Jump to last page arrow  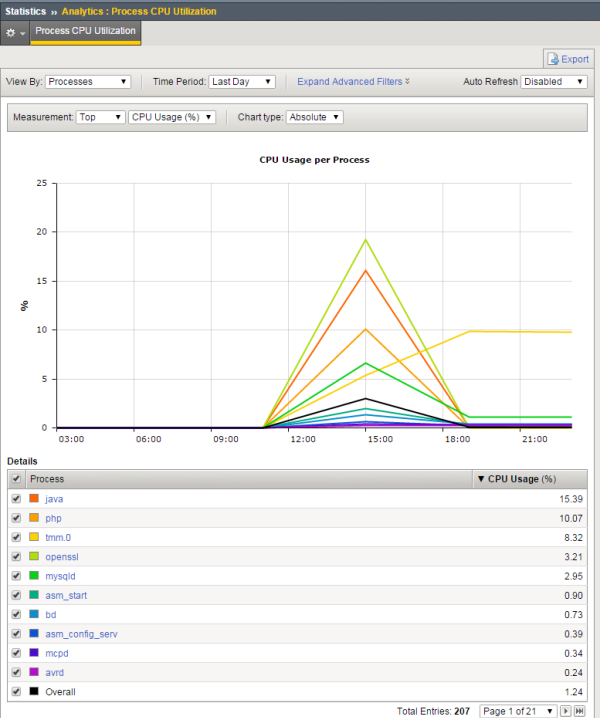tap(579, 710)
